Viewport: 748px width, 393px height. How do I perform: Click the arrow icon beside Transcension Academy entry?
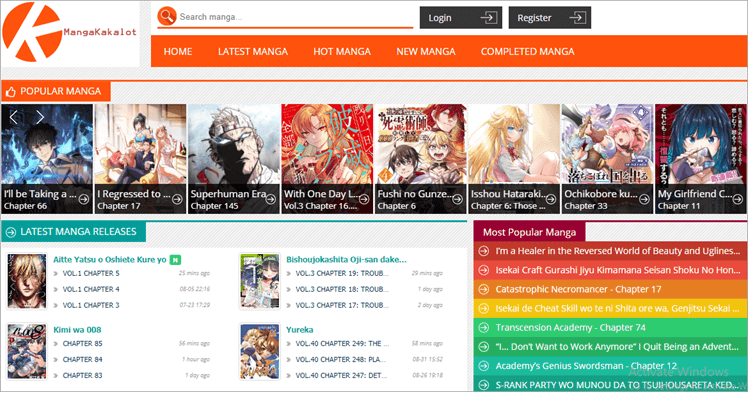(x=483, y=328)
